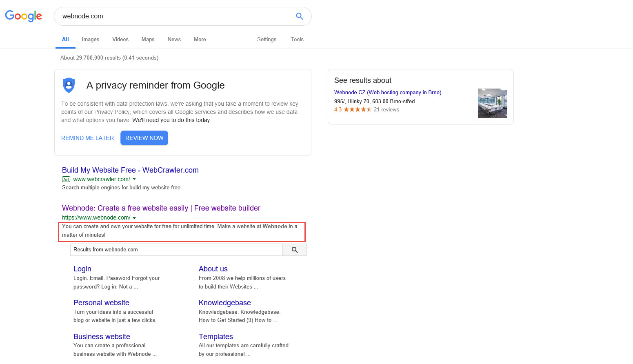Open the Webnode free website builder result

[161, 208]
